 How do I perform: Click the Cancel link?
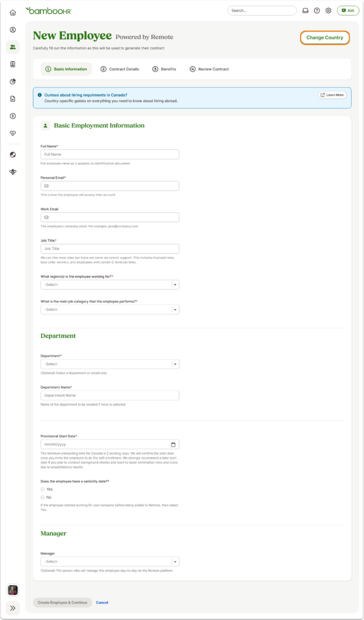[102, 603]
